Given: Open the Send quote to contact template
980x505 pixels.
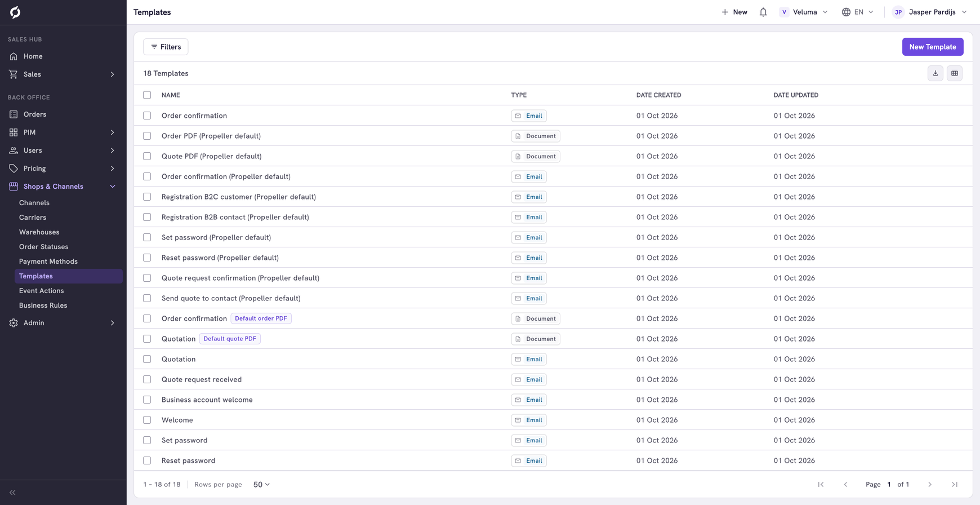Looking at the screenshot, I should (x=231, y=298).
